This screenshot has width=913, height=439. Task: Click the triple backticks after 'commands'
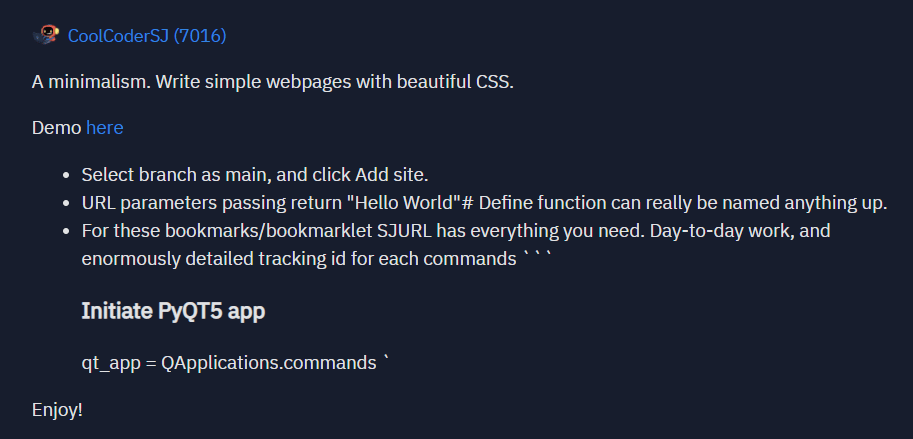click(536, 256)
